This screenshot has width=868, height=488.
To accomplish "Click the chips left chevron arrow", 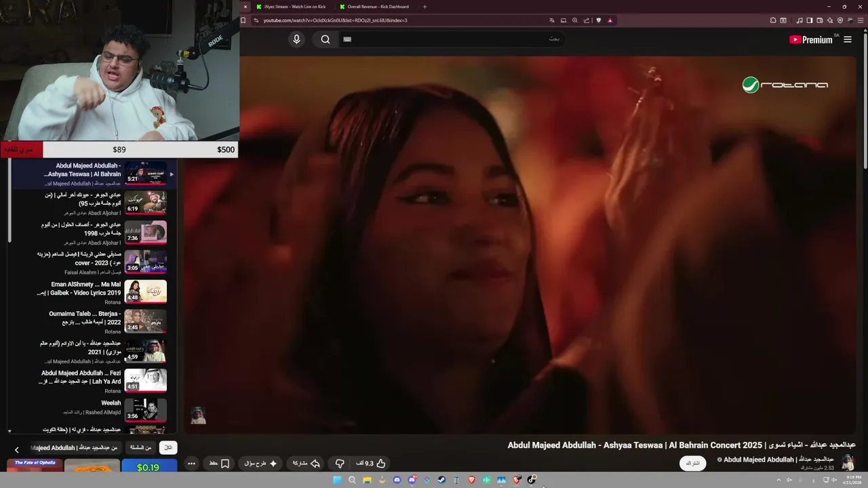I will point(17,449).
